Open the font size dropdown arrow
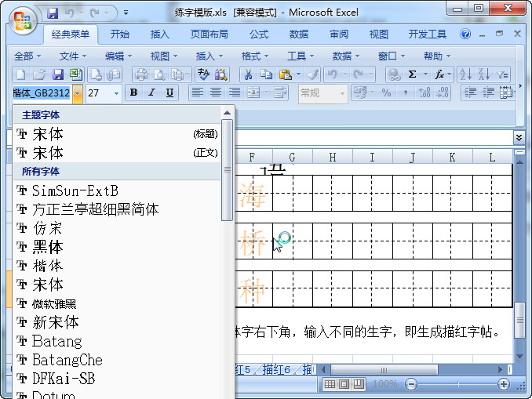 (x=117, y=93)
